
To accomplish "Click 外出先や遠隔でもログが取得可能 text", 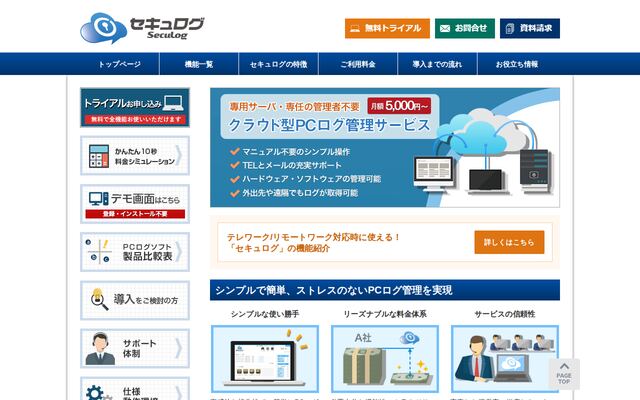I will point(300,193).
